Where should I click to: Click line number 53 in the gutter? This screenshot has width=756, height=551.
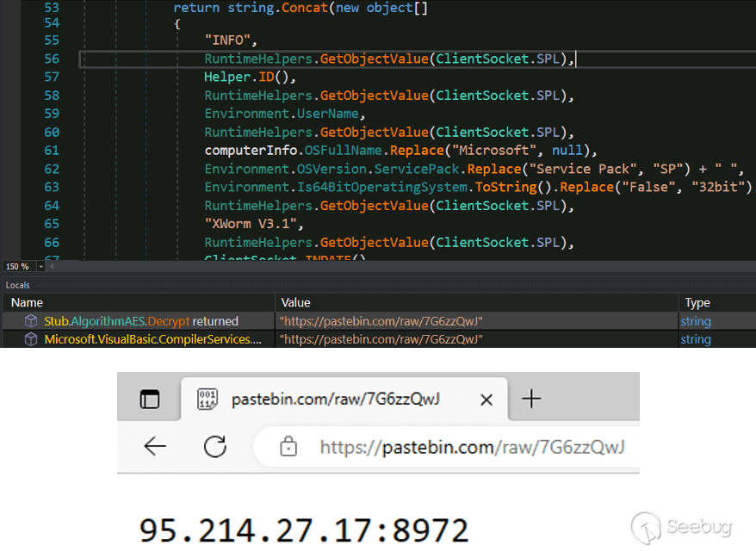pyautogui.click(x=52, y=8)
